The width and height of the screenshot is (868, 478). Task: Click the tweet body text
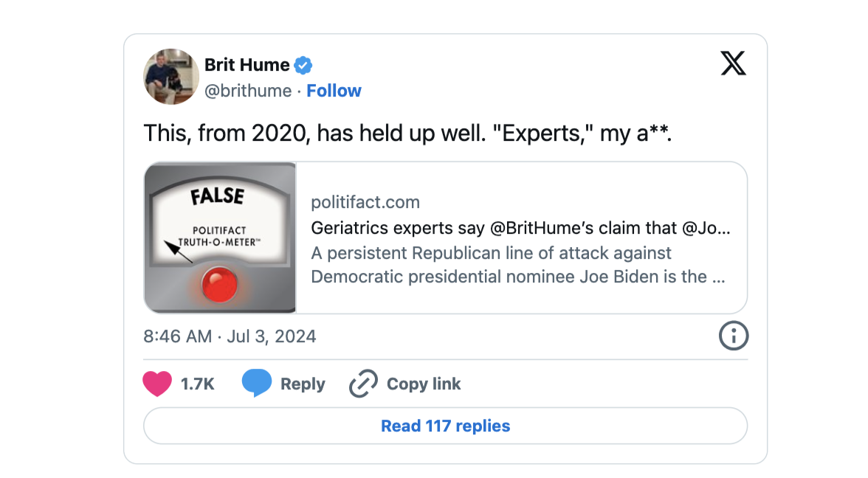408,134
